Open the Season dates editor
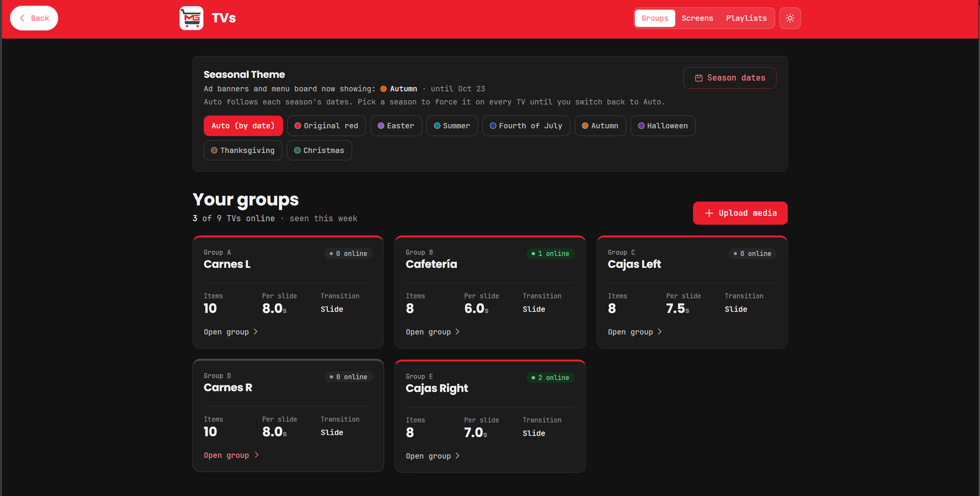The height and width of the screenshot is (496, 980). click(730, 78)
